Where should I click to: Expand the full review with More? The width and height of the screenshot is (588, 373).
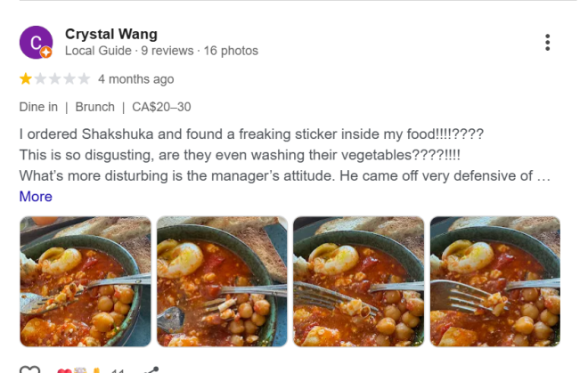36,196
